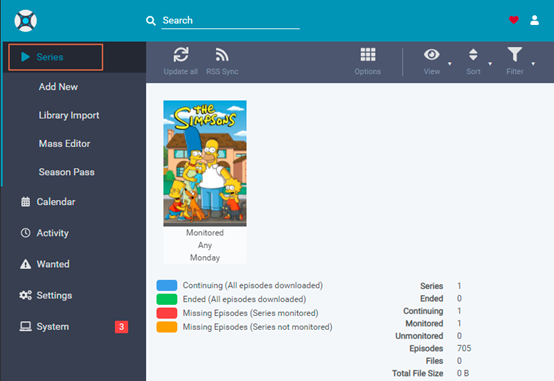This screenshot has height=381, width=554.
Task: Click the 0 B file size value
Action: point(463,373)
